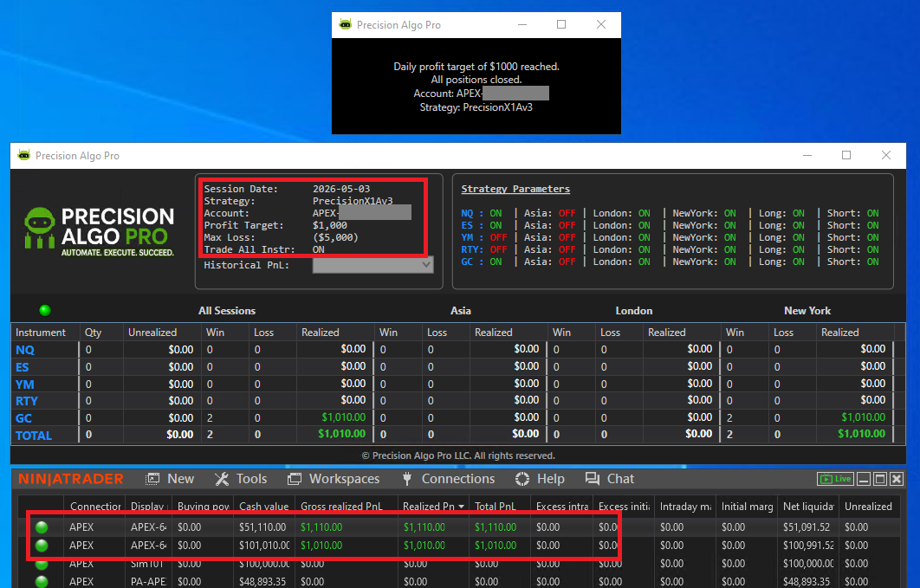Toggle YM instrument OFF switch

point(498,237)
